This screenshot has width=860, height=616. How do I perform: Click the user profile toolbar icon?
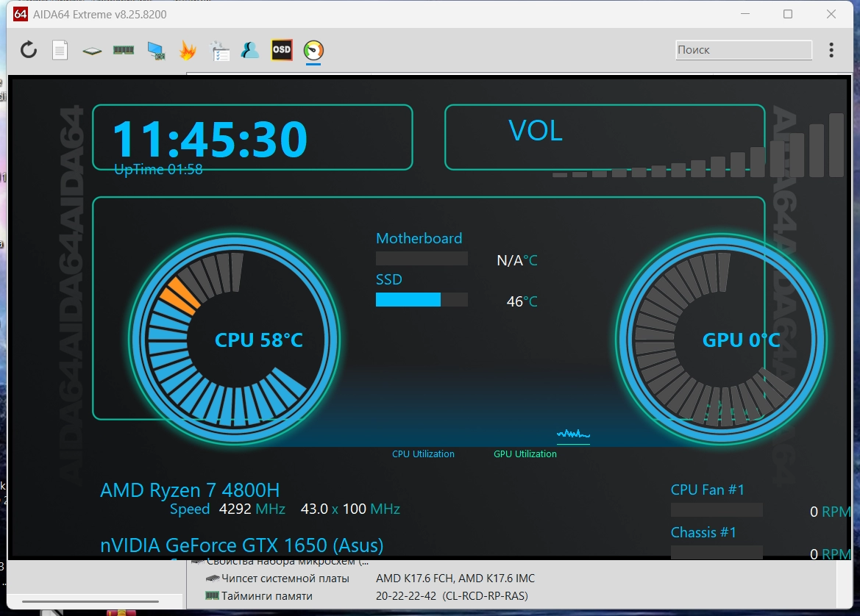point(249,51)
